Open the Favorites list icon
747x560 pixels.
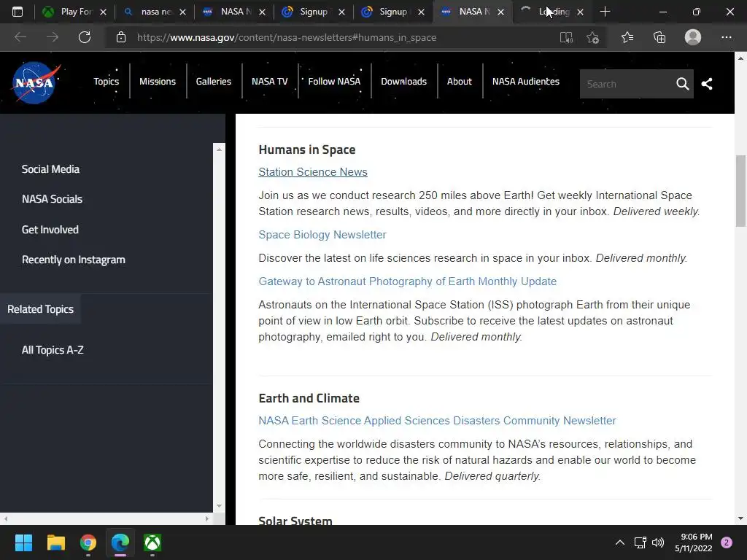click(627, 37)
